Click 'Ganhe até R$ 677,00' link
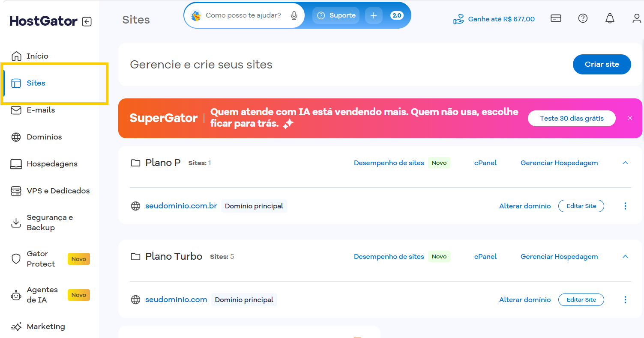The height and width of the screenshot is (338, 644). tap(494, 19)
